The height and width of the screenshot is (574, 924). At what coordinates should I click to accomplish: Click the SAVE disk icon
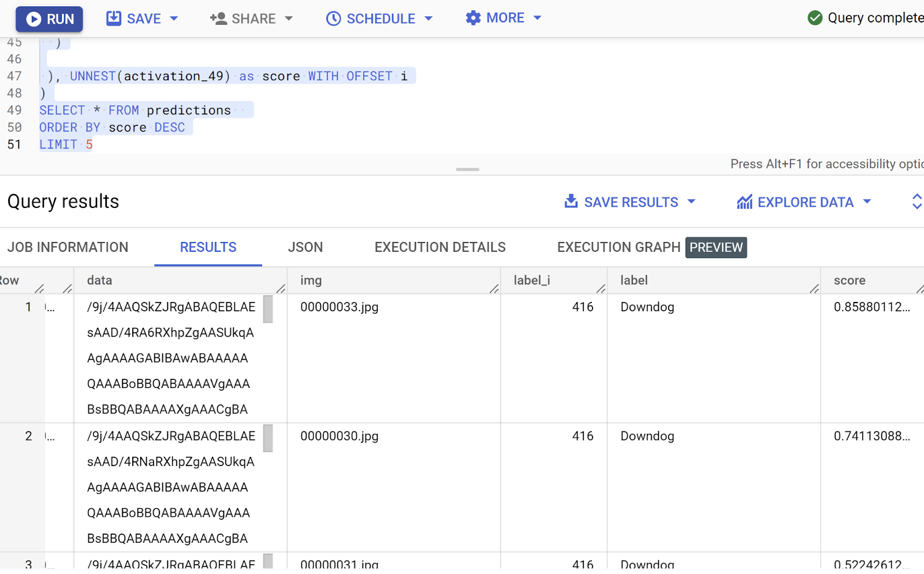pyautogui.click(x=114, y=18)
